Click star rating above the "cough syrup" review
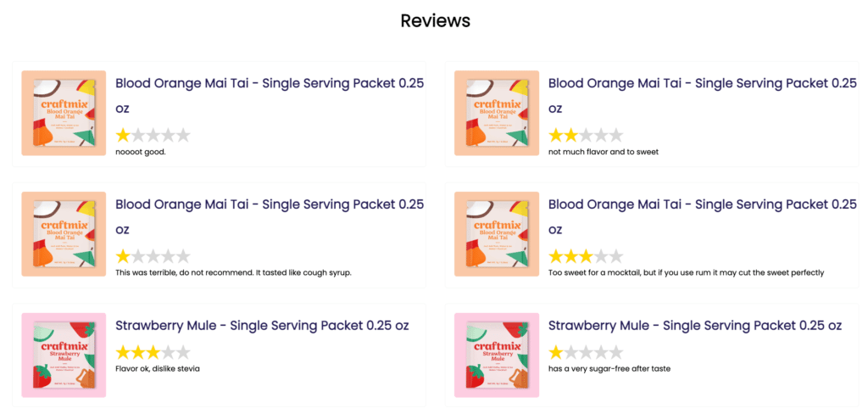 [x=153, y=256]
